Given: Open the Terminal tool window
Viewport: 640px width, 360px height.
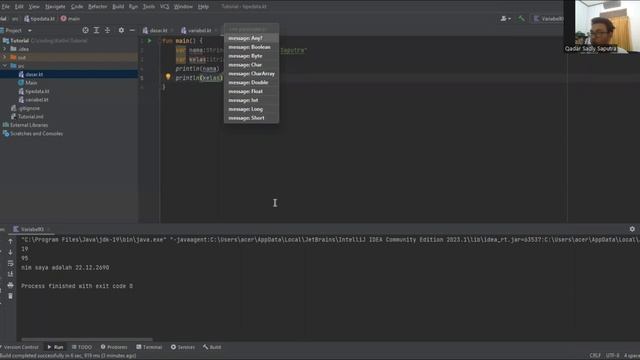Looking at the screenshot, I should (149, 347).
